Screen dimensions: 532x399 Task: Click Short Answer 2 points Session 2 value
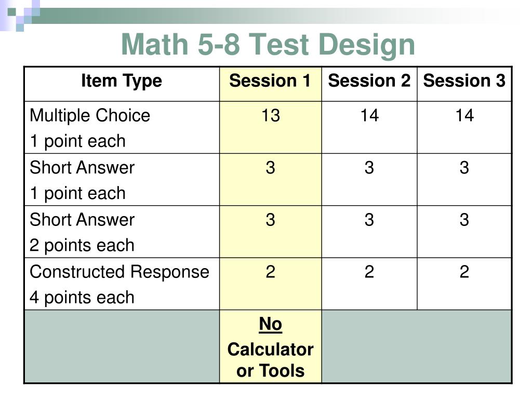click(x=369, y=220)
